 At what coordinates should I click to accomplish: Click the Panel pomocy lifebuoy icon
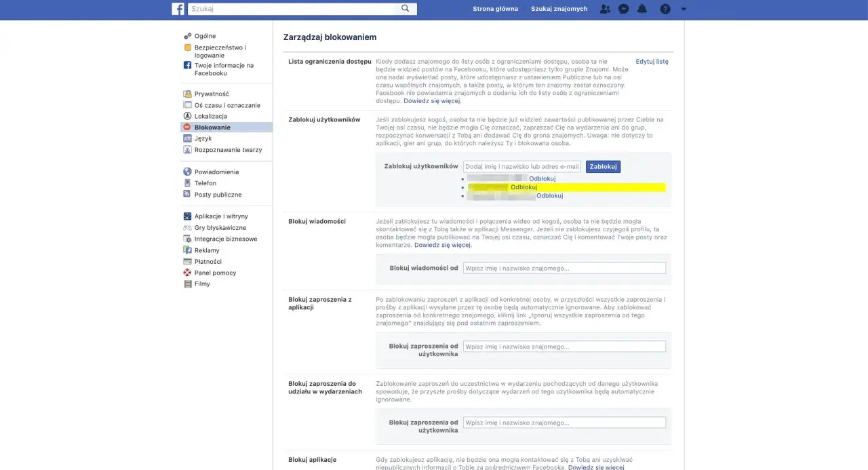[x=188, y=273]
